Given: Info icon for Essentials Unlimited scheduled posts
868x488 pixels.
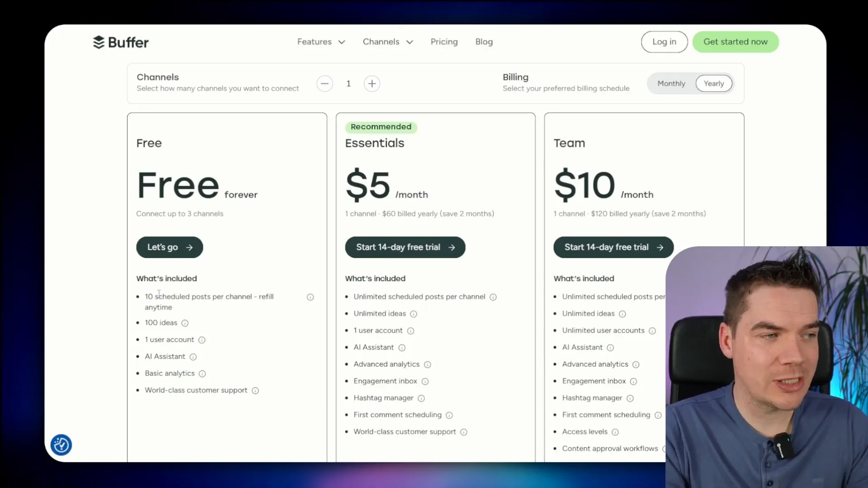Looking at the screenshot, I should click(493, 297).
